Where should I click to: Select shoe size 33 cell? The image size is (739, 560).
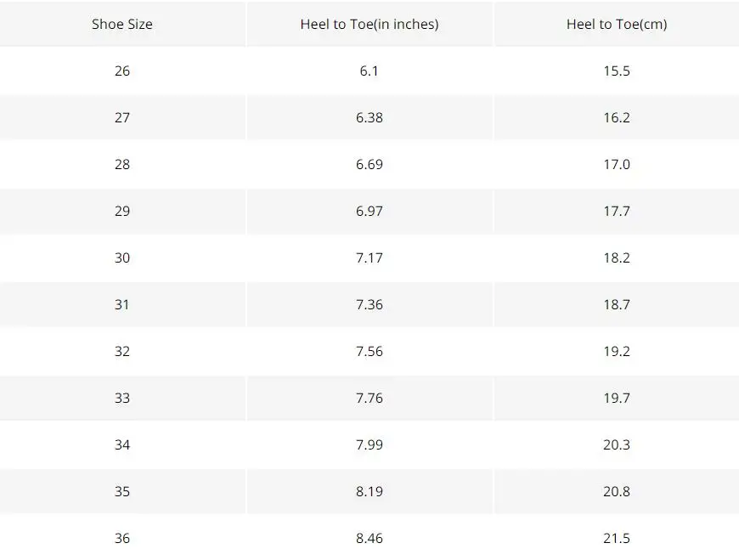click(122, 398)
